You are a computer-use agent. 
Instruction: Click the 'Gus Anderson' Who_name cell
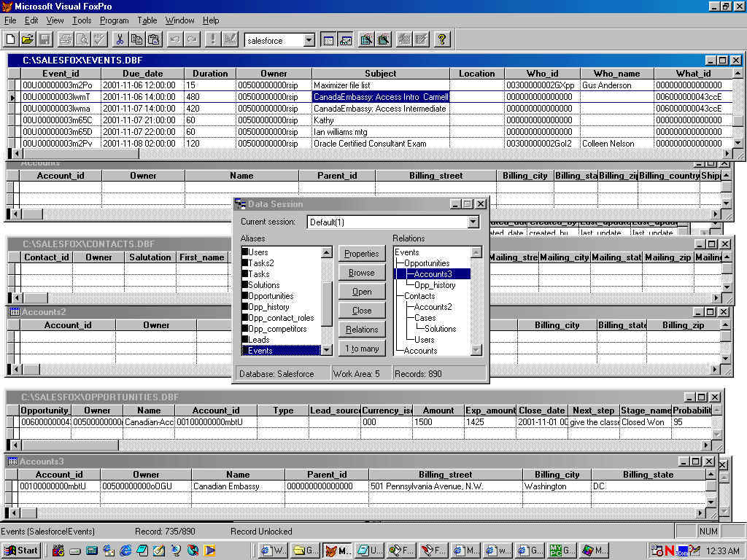[x=617, y=85]
